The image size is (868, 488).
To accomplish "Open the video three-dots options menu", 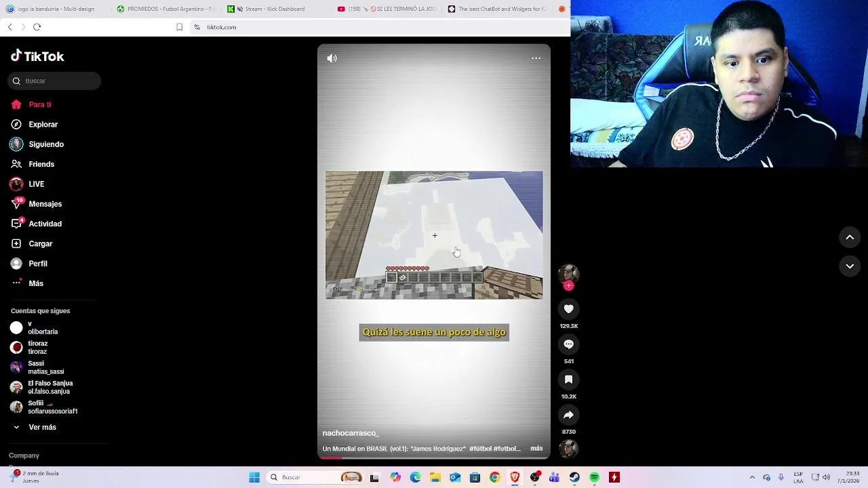I will [x=536, y=58].
